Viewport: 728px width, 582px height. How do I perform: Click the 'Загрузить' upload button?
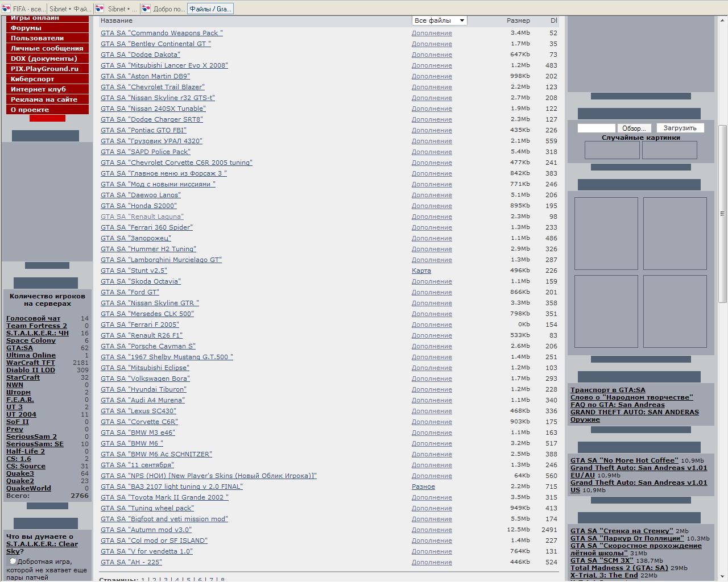click(680, 128)
